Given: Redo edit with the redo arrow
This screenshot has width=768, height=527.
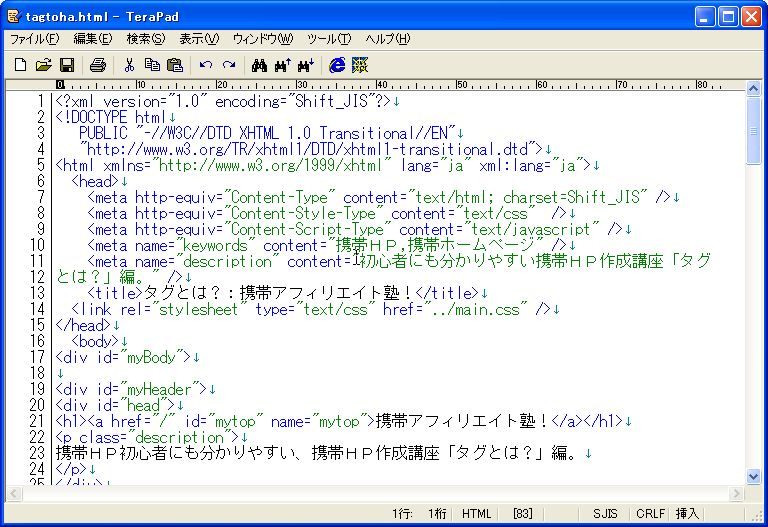Looking at the screenshot, I should [x=229, y=65].
